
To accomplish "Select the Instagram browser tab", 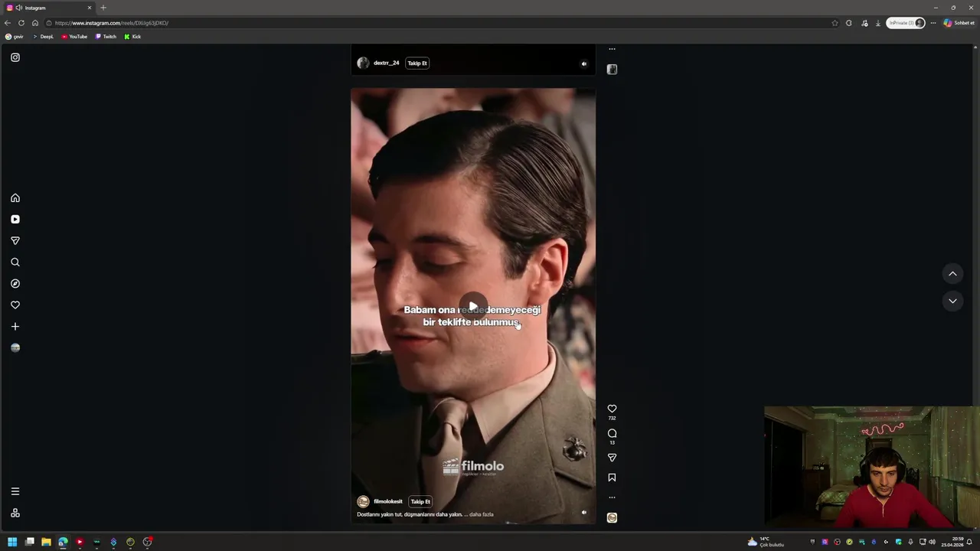I will (x=50, y=8).
